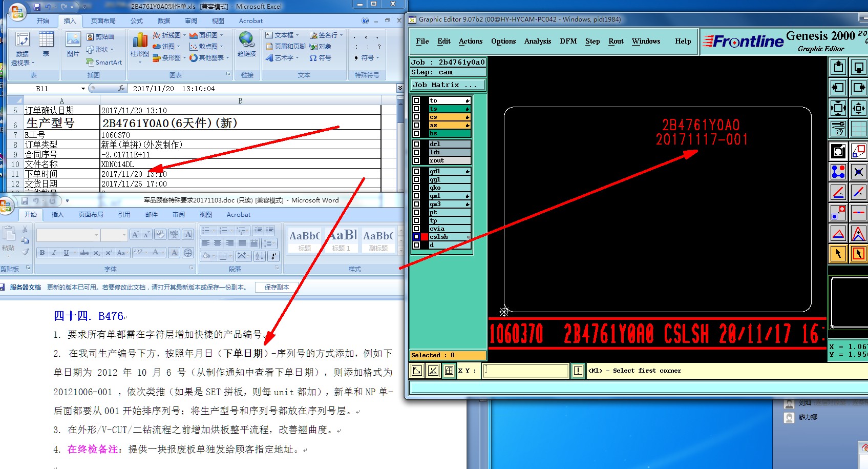Click the Excel formula bar value

click(174, 89)
